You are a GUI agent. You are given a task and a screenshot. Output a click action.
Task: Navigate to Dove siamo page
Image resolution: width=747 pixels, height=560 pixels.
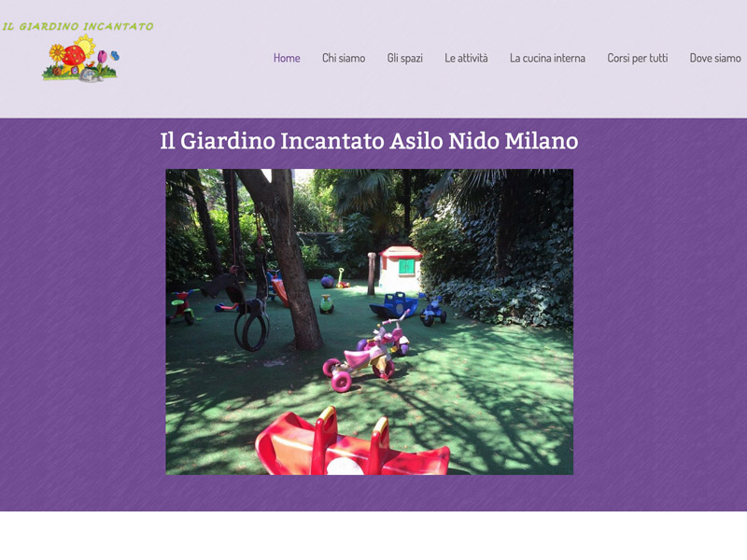(x=715, y=58)
